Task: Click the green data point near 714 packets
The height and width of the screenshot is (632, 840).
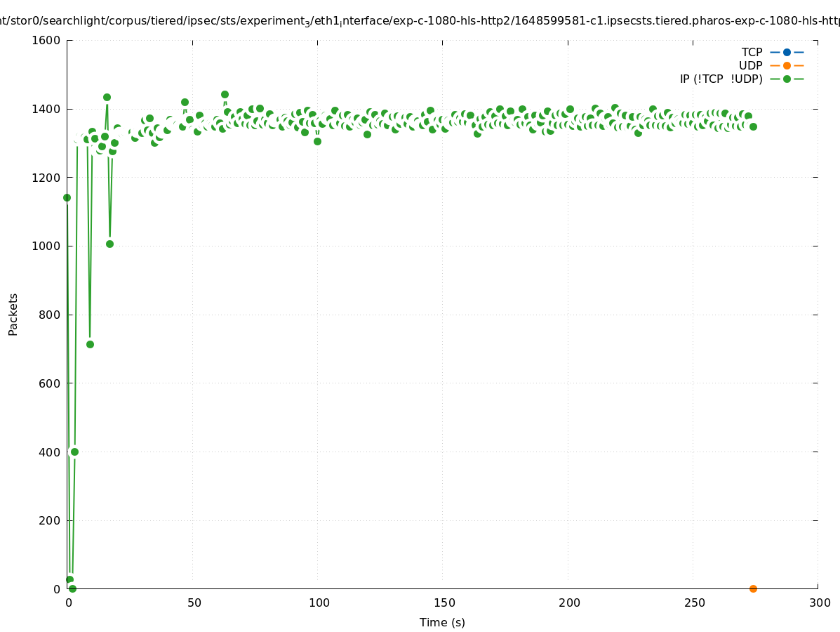Action: click(90, 344)
